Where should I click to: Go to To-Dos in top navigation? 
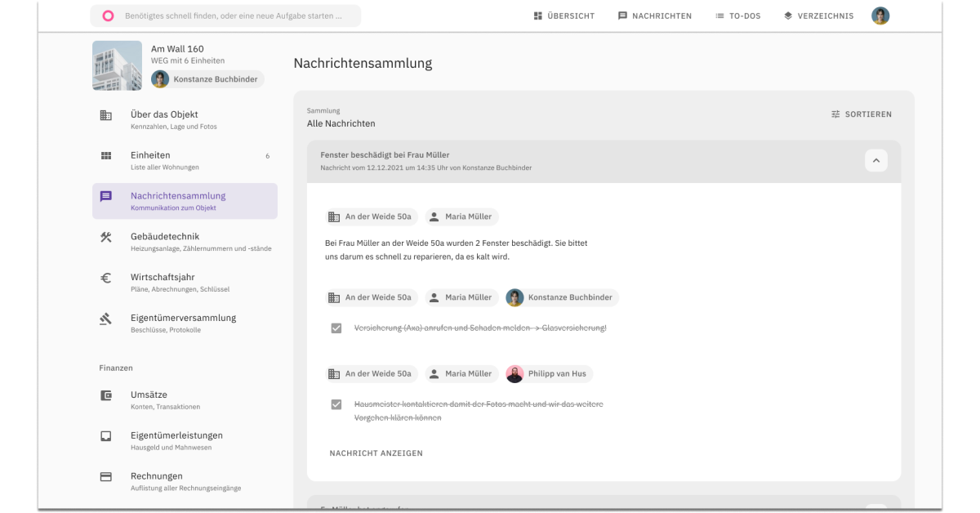tap(738, 16)
